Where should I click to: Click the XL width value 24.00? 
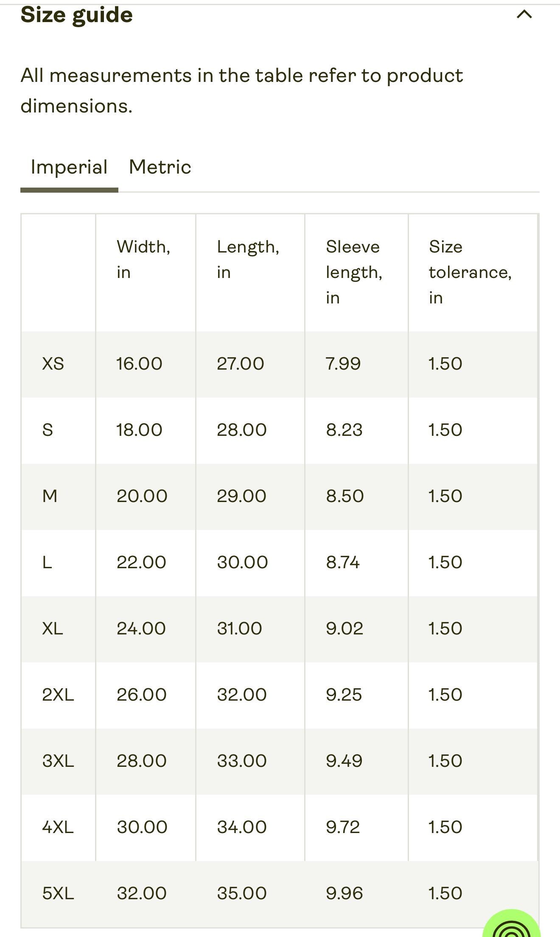click(x=141, y=628)
